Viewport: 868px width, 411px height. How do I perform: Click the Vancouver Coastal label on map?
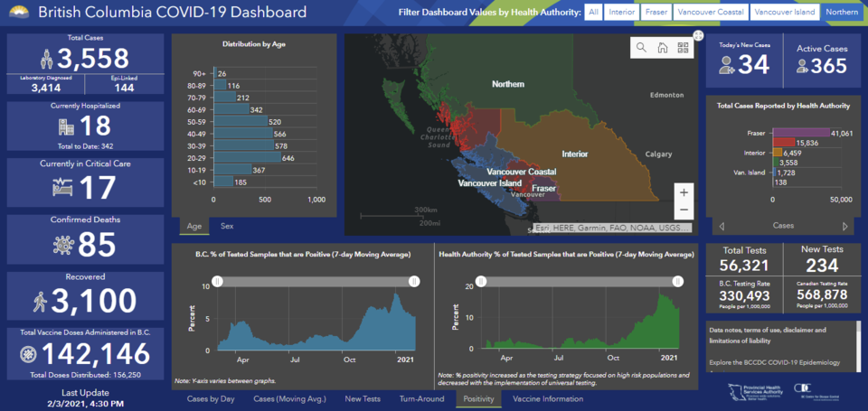tap(522, 172)
